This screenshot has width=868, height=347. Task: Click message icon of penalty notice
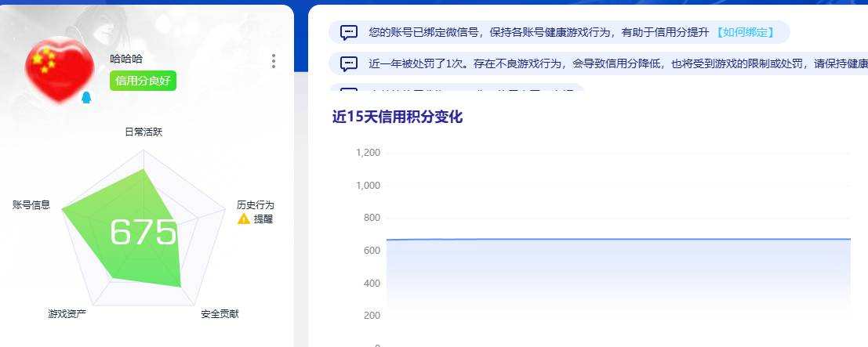pos(349,63)
